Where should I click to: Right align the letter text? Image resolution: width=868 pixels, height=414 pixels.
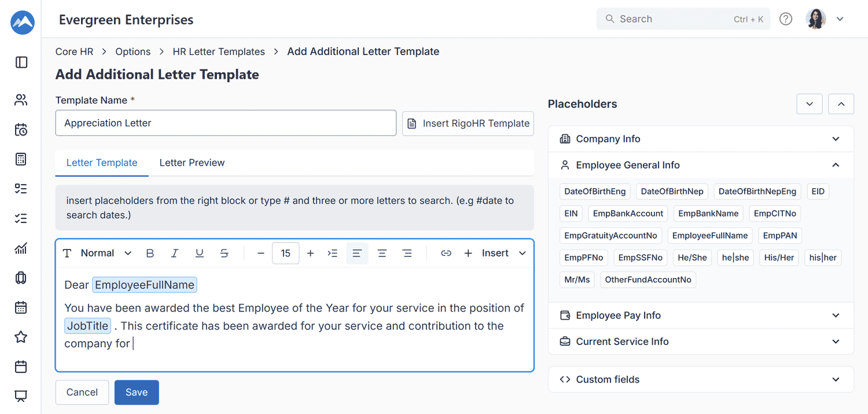click(407, 253)
